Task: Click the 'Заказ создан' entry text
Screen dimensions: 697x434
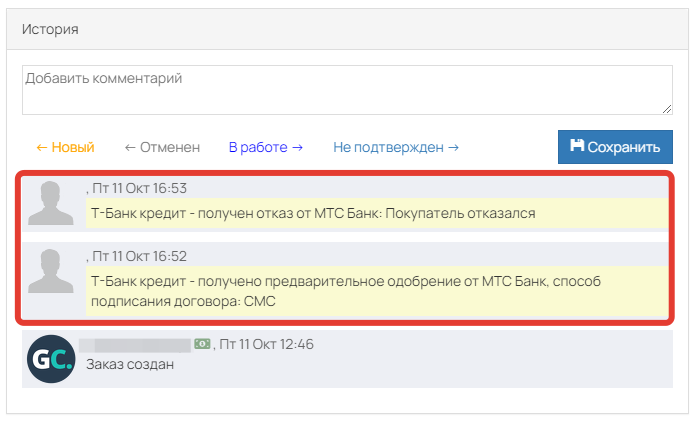Action: pos(130,364)
